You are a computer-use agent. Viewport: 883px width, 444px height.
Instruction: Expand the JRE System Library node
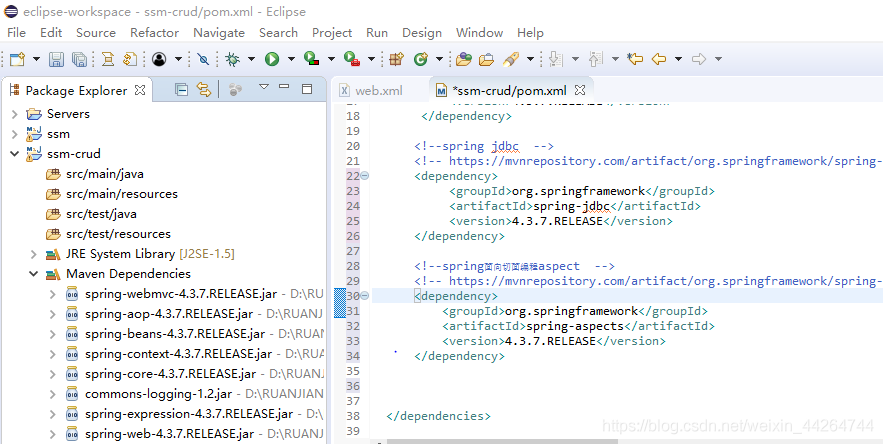tap(34, 254)
